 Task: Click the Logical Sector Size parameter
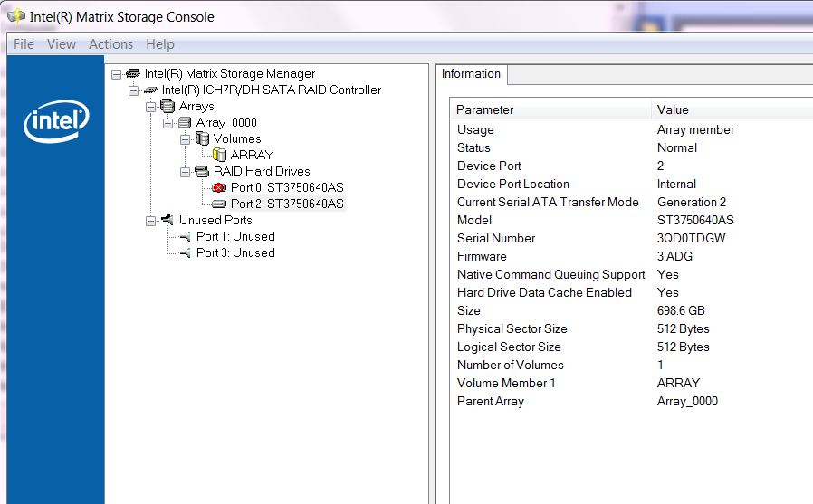(509, 347)
